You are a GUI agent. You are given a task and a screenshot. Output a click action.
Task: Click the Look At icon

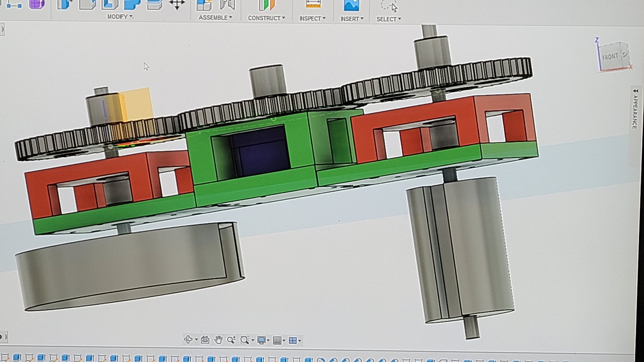click(205, 340)
